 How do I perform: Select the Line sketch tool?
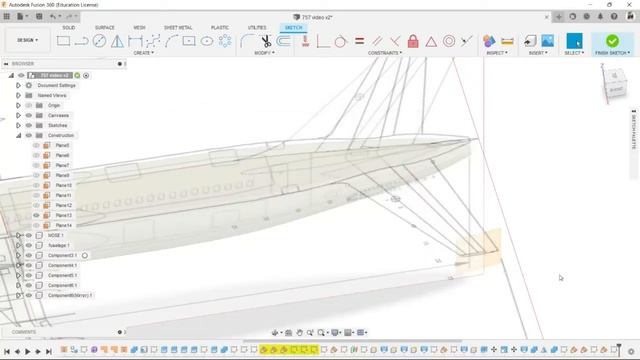[x=81, y=41]
